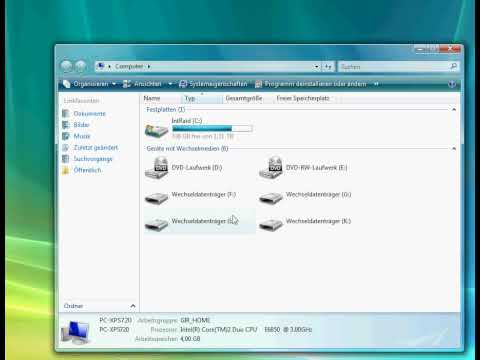Viewport: 480px width, 360px height.
Task: Click the IntRaid (C:) capacity bar
Action: tap(212, 129)
